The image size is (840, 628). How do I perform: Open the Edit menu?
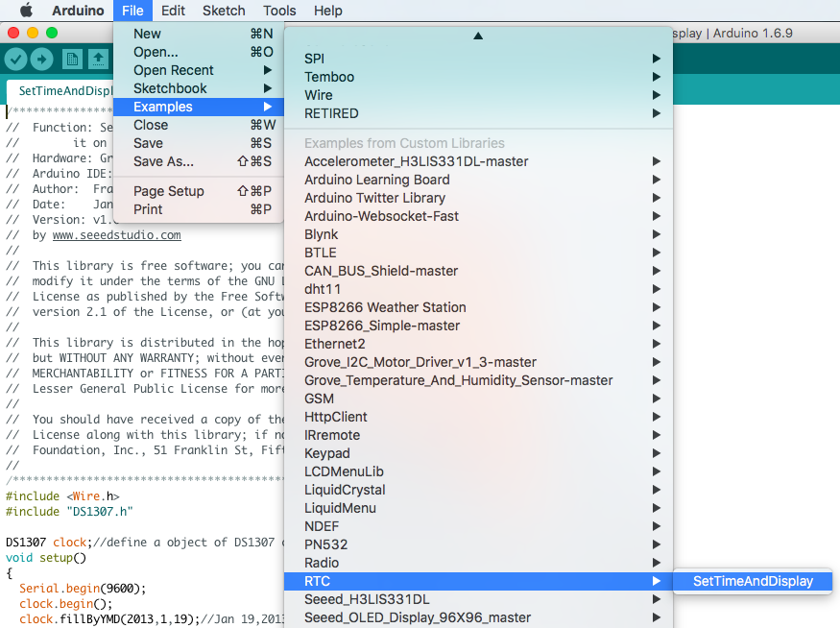[173, 11]
